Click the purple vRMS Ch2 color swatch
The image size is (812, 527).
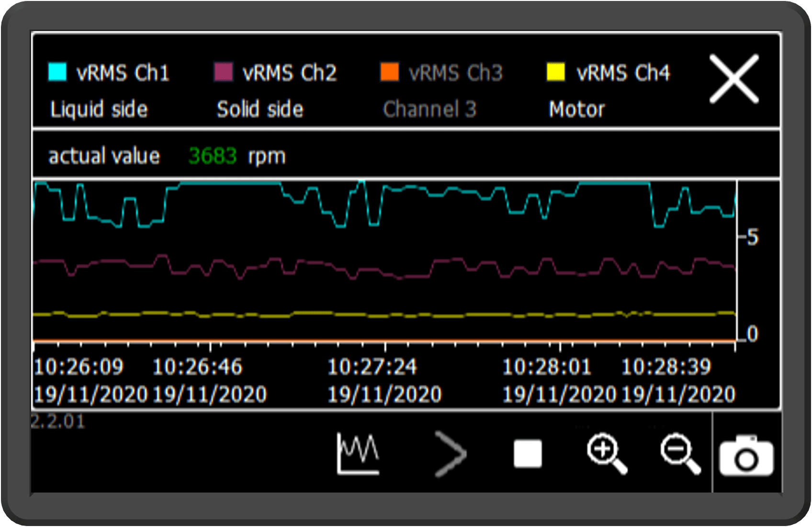click(224, 72)
